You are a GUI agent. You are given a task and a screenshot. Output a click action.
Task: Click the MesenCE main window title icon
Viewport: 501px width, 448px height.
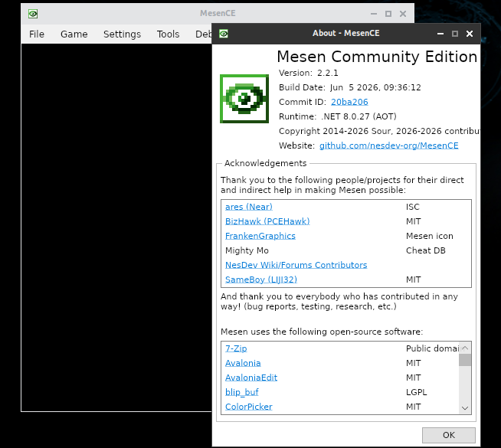point(33,14)
